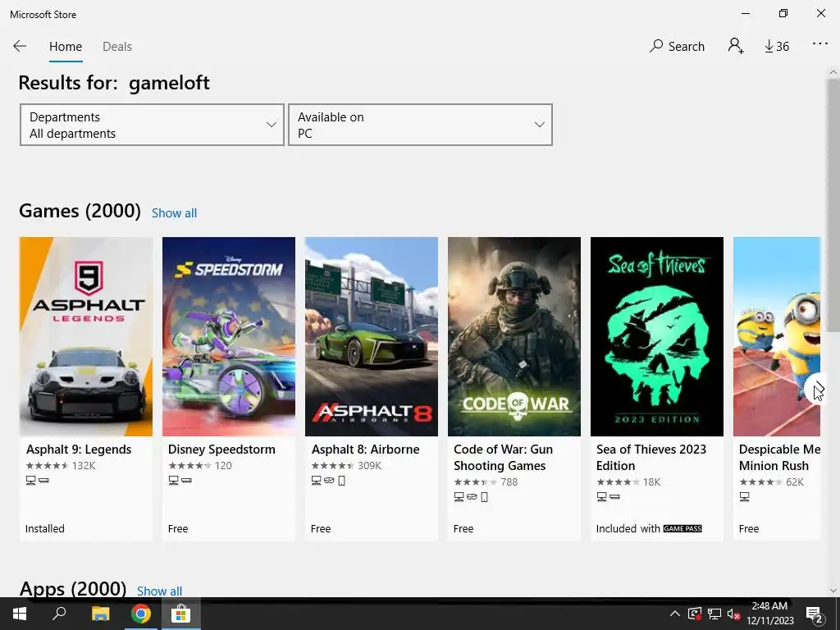The image size is (840, 630).
Task: Open the Despicable Me Minion Rush cover
Action: tap(777, 336)
